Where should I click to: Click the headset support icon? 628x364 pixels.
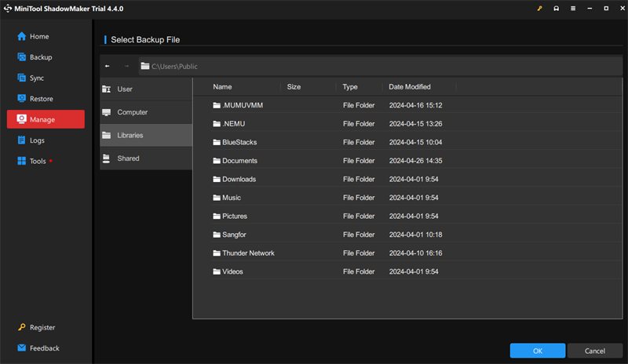(x=557, y=9)
